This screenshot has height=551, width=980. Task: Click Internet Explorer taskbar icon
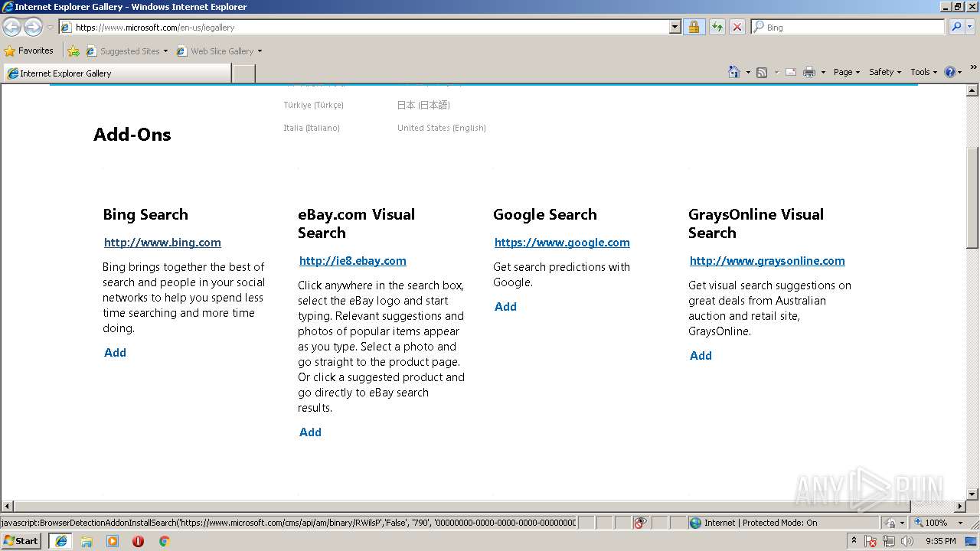[61, 541]
